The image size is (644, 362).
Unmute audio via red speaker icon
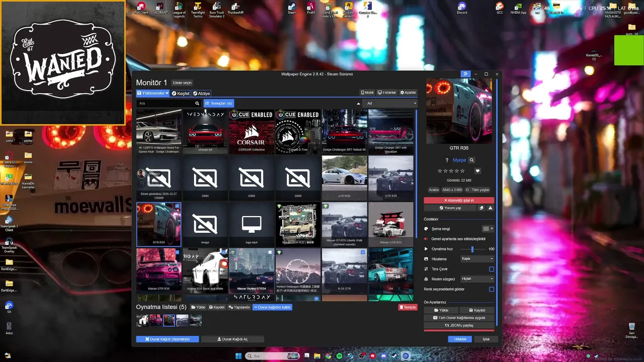point(426,239)
